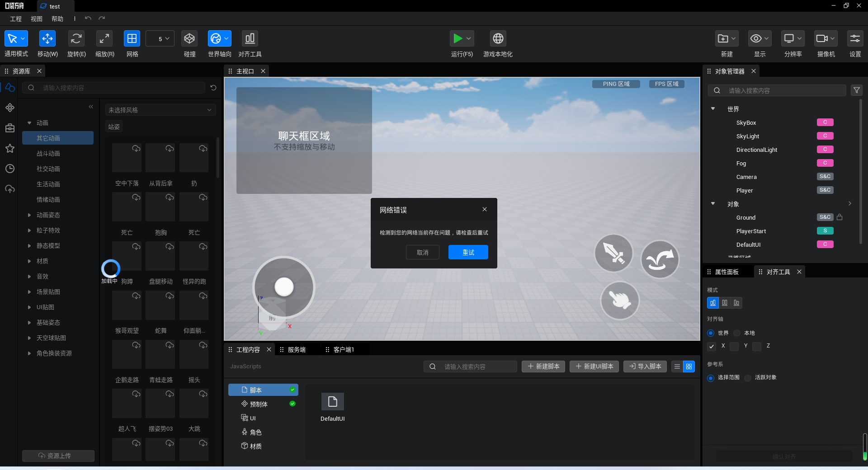
Task: Click the 世界轴向 world axis icon
Action: (216, 39)
